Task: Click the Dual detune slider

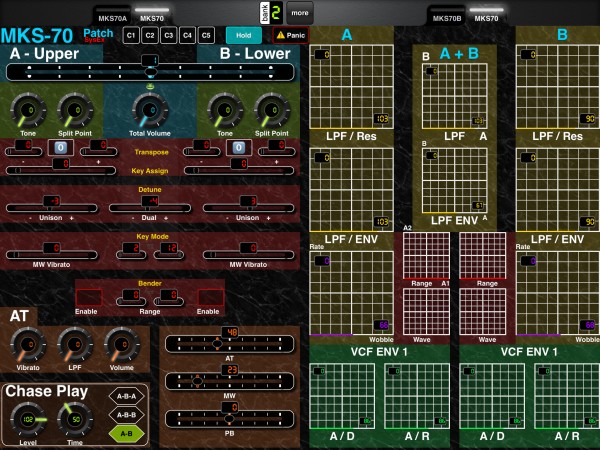Action: click(x=150, y=208)
